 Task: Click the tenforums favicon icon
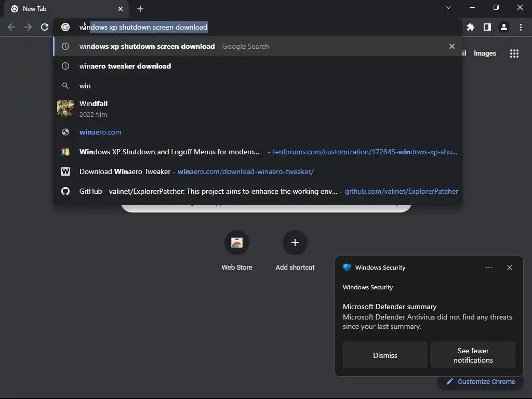(65, 152)
